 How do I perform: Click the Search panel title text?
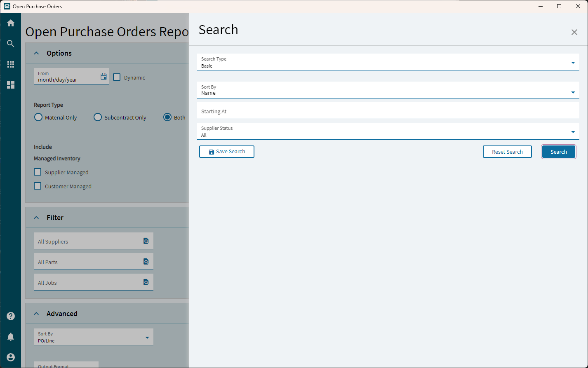click(x=219, y=30)
